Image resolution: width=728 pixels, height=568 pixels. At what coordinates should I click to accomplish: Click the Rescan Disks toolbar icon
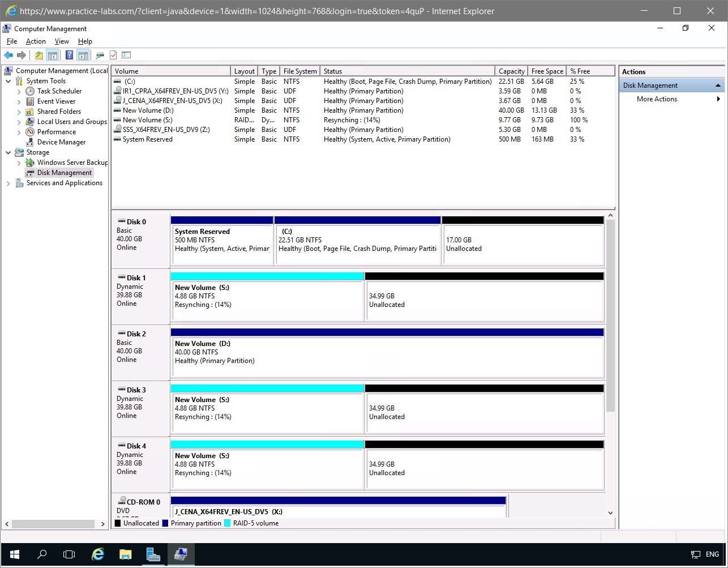click(x=100, y=55)
